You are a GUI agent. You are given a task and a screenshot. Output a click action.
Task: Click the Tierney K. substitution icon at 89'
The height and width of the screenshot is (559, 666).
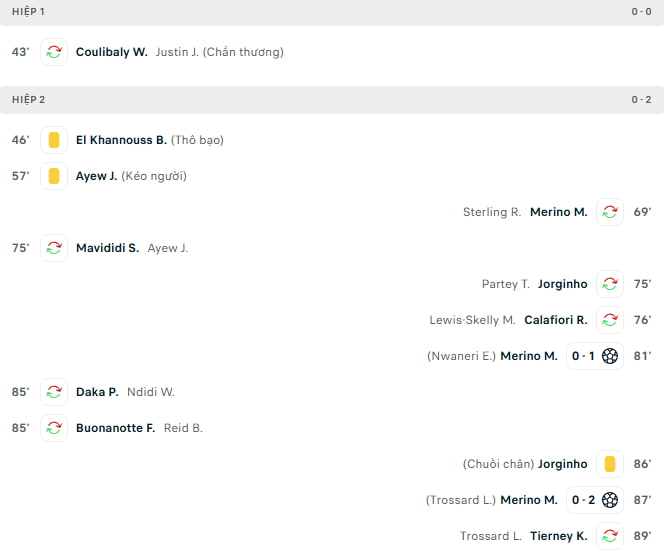(610, 536)
